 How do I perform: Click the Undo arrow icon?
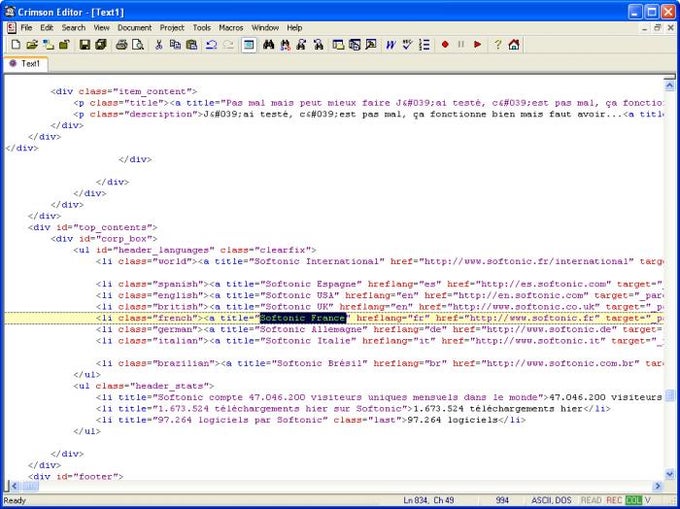click(x=211, y=45)
